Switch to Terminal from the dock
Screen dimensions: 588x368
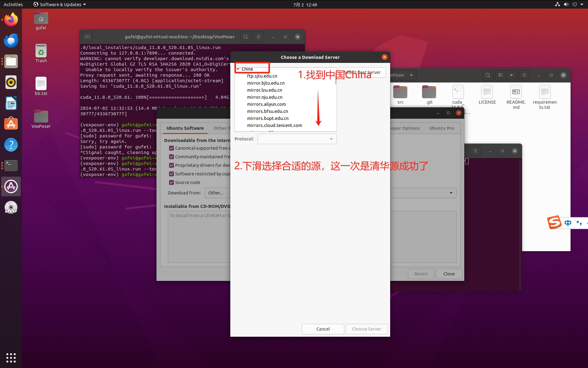click(11, 166)
